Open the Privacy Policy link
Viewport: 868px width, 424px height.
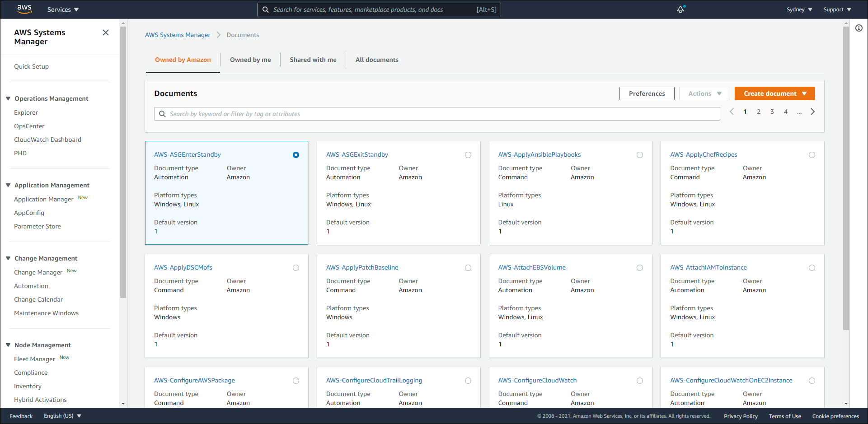point(741,416)
